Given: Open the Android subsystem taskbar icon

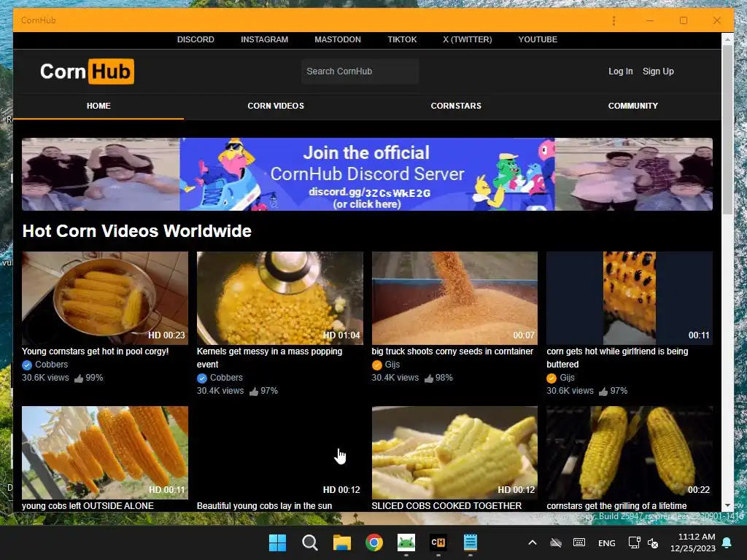Looking at the screenshot, I should coord(406,542).
